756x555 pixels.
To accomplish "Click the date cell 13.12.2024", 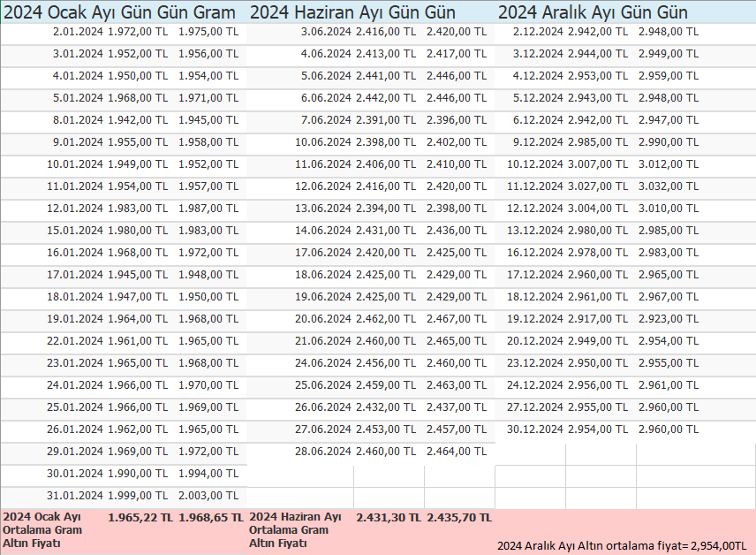I will pyautogui.click(x=535, y=231).
